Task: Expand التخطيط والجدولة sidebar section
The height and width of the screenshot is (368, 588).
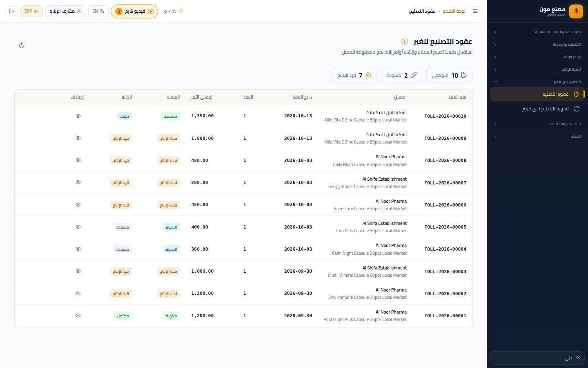Action: (x=537, y=45)
